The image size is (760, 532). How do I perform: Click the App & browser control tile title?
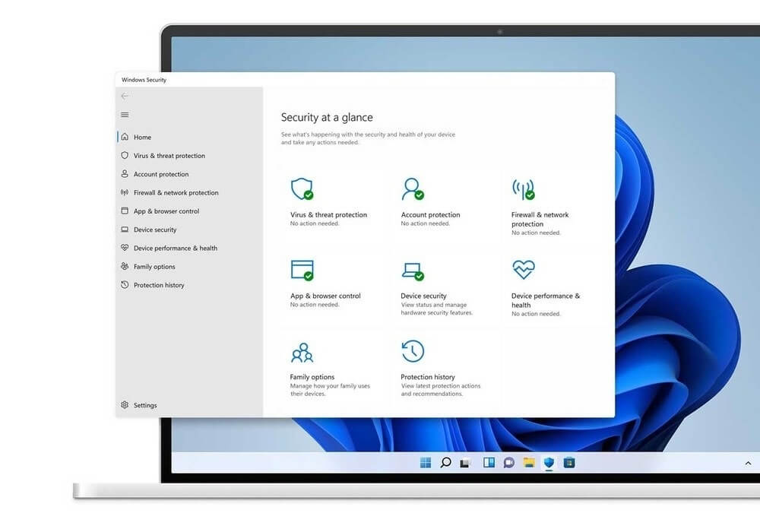click(325, 296)
